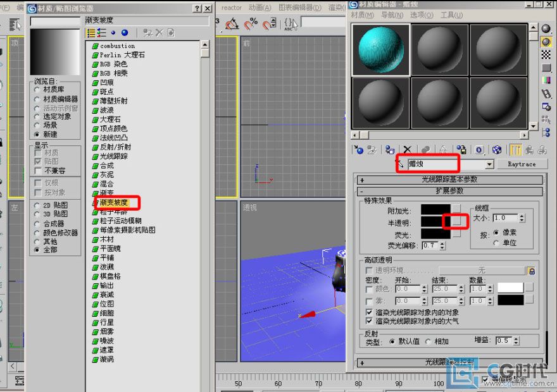Select 单位 wireframe radio button
The height and width of the screenshot is (392, 557).
pos(497,243)
